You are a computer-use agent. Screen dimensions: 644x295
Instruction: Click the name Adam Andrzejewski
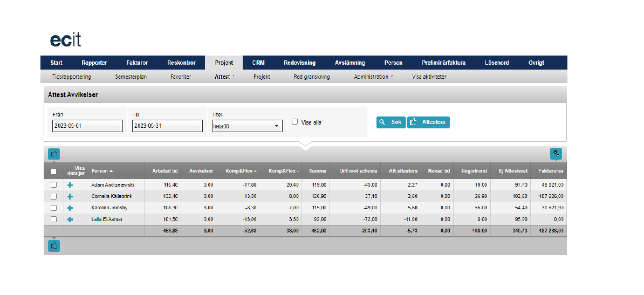click(x=113, y=185)
